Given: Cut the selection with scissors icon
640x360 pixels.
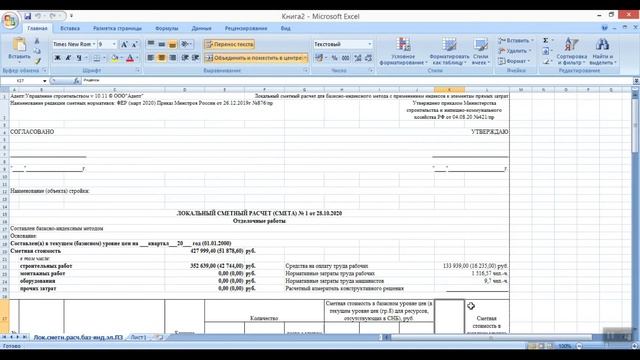Looking at the screenshot, I should coord(37,41).
